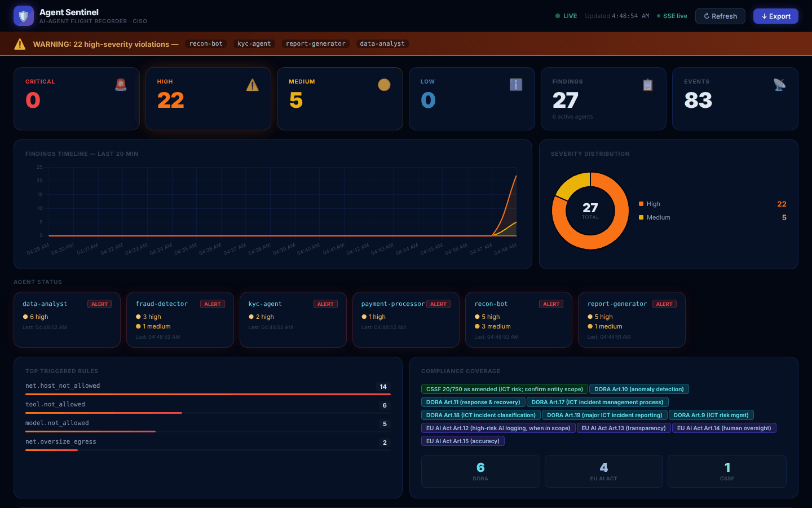The height and width of the screenshot is (508, 812).
Task: Click the ALERT badge on payment-processor card
Action: coord(438,304)
